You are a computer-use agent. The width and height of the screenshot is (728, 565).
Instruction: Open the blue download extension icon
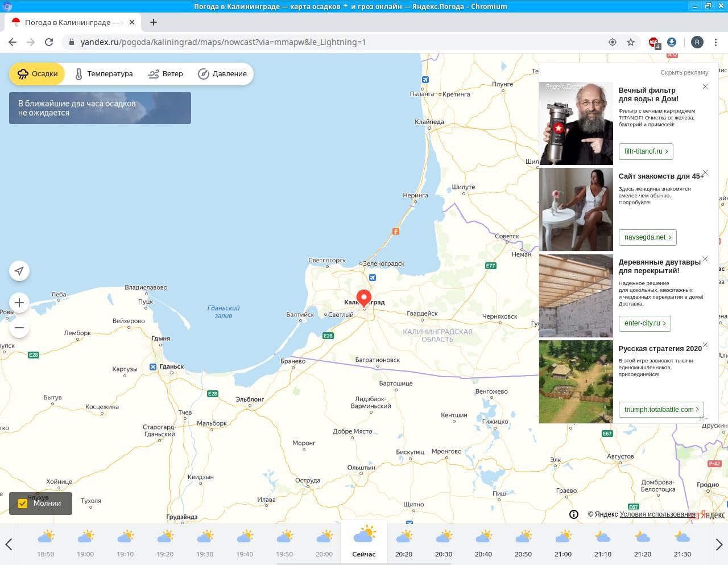click(x=672, y=42)
